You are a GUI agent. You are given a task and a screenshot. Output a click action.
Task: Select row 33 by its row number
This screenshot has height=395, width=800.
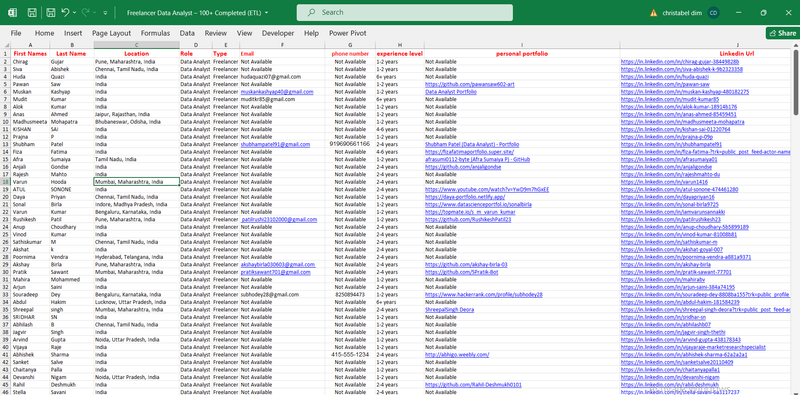pyautogui.click(x=5, y=294)
